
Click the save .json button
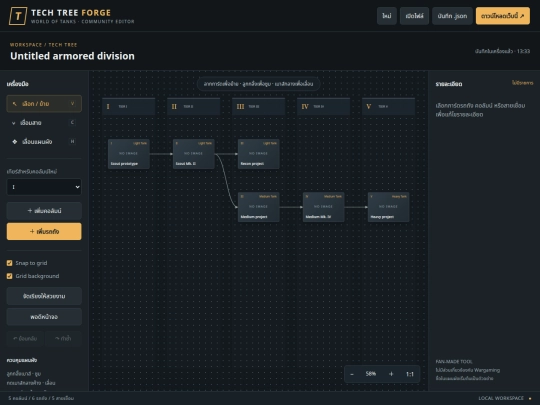tap(452, 16)
